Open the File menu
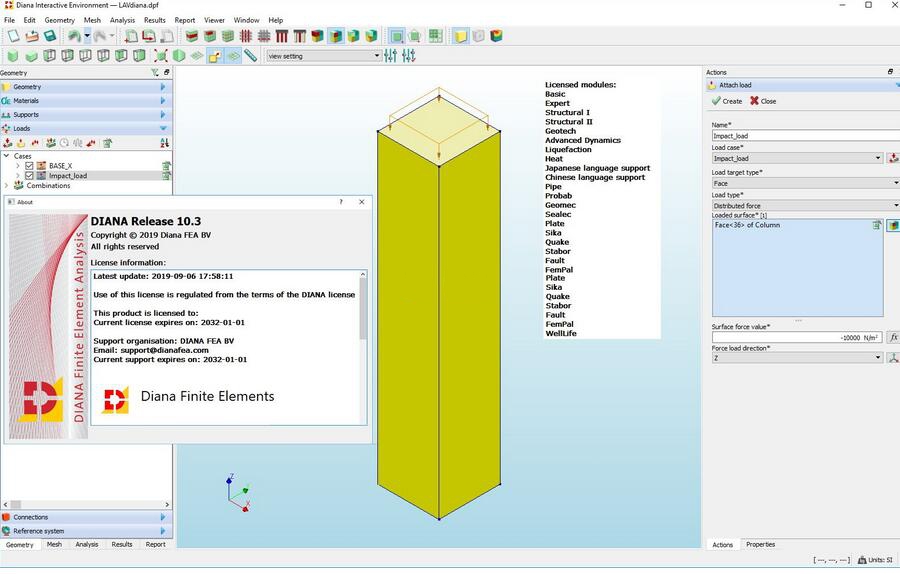 (9, 20)
